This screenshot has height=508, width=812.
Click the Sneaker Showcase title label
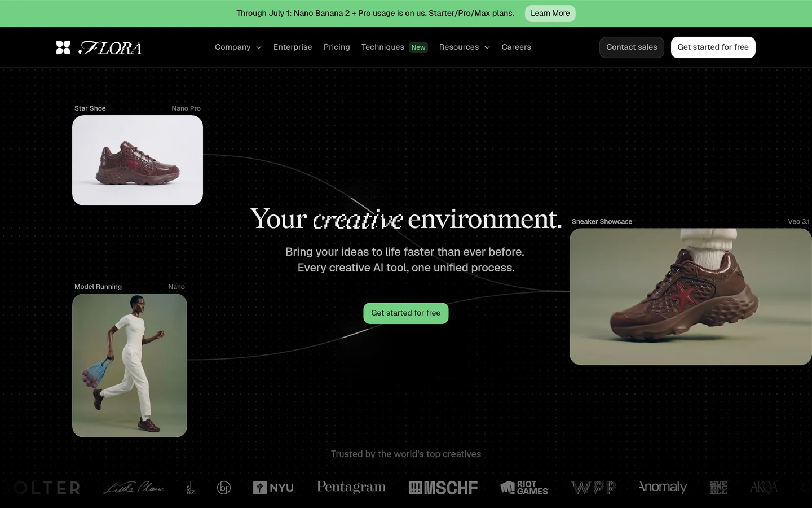point(602,222)
